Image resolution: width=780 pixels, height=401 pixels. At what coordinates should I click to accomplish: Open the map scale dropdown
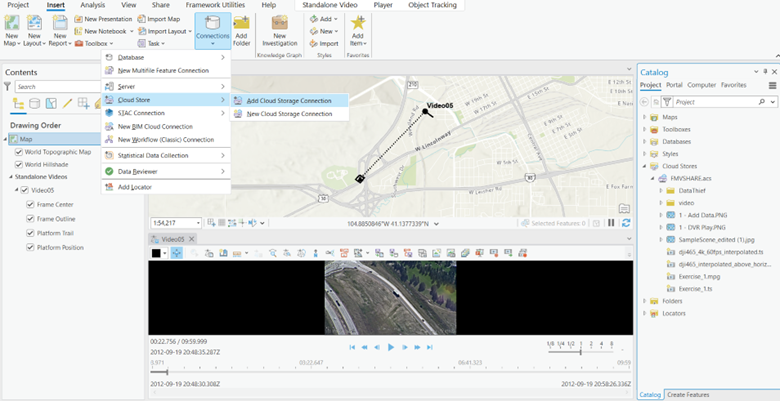pos(198,222)
